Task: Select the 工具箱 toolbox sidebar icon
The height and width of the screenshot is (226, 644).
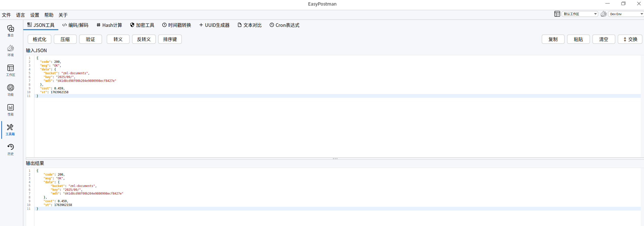Action: coord(10,130)
